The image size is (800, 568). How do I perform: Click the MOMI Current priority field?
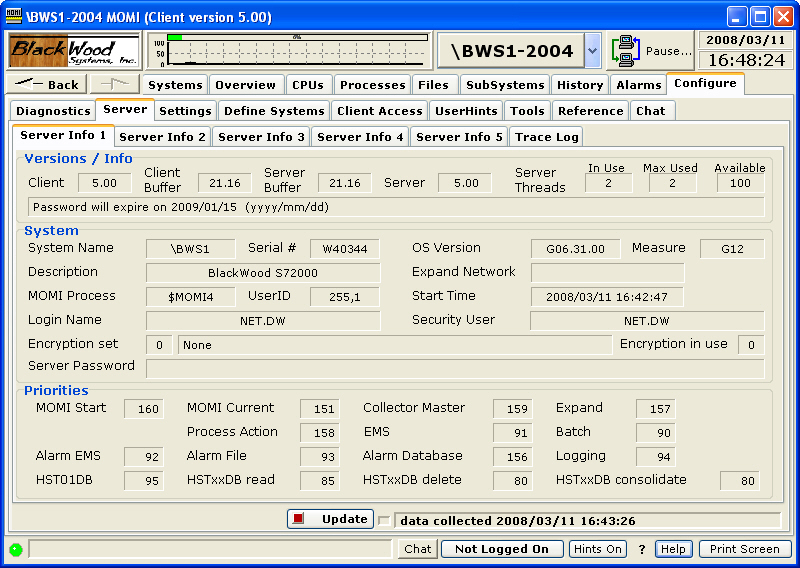pos(320,409)
